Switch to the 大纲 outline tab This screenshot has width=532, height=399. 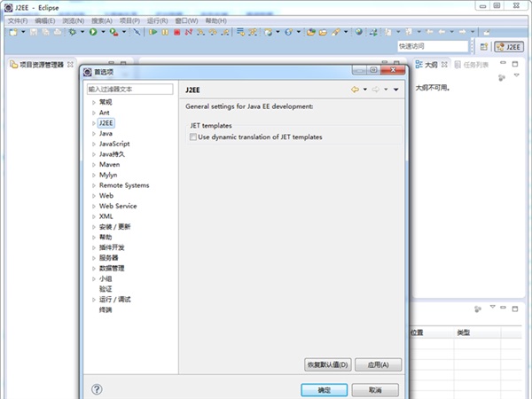(431, 65)
